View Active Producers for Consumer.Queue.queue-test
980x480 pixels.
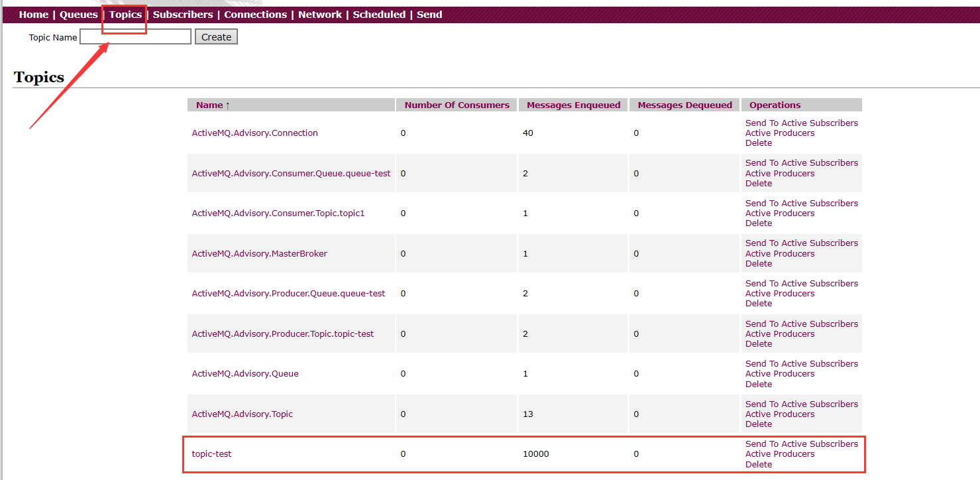point(780,174)
